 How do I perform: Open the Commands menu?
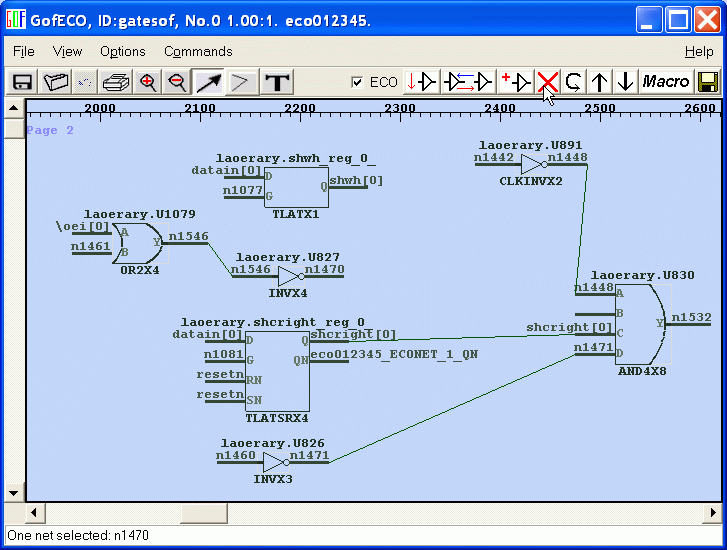click(198, 51)
